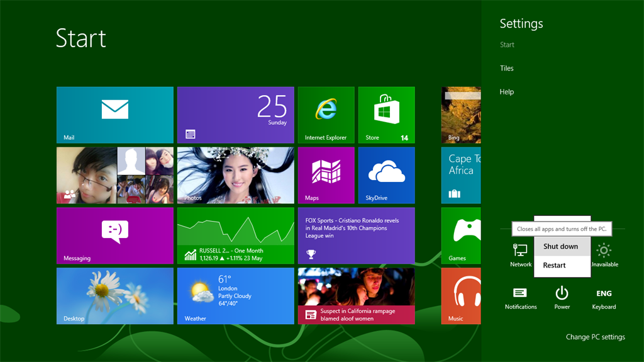Open the SkyDrive tile
The image size is (644, 362).
pyautogui.click(x=386, y=175)
